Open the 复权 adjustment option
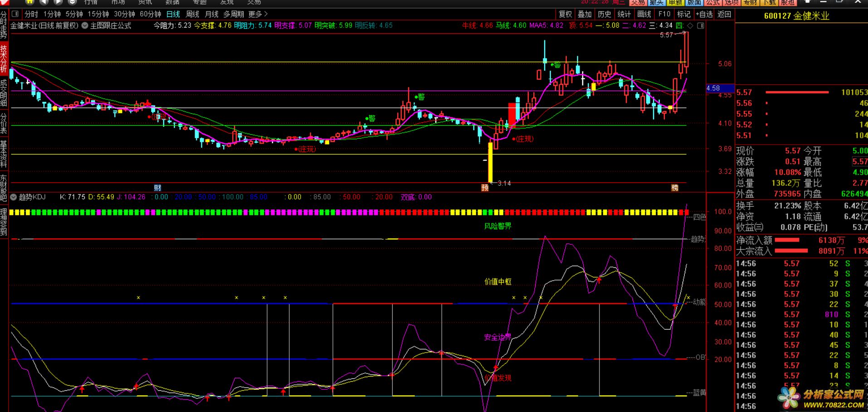The image size is (868, 412). click(565, 14)
